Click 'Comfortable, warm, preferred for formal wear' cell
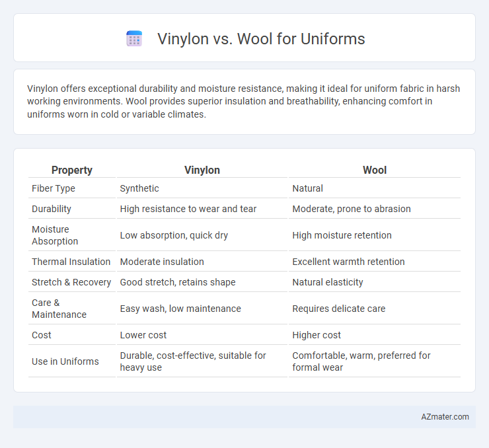 point(361,361)
